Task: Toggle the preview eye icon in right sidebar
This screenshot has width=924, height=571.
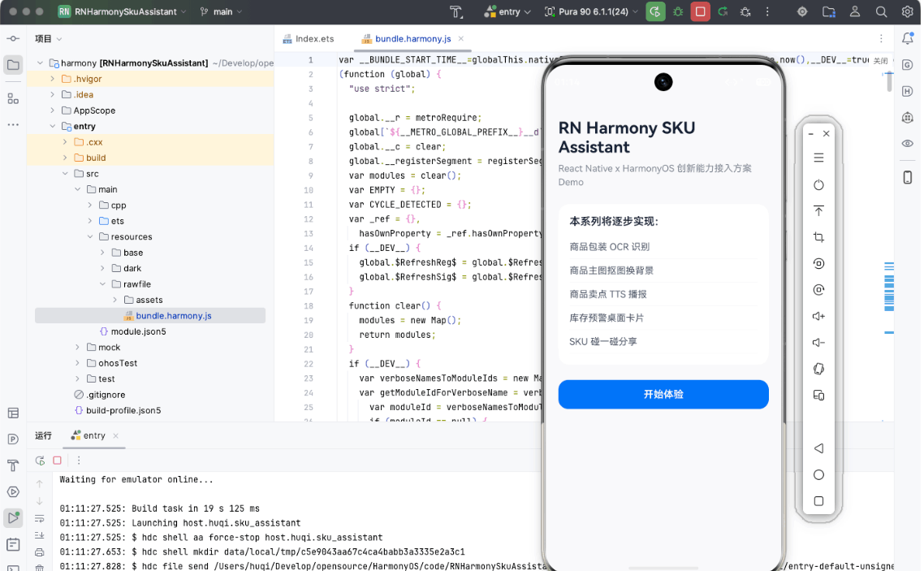Action: [x=908, y=144]
